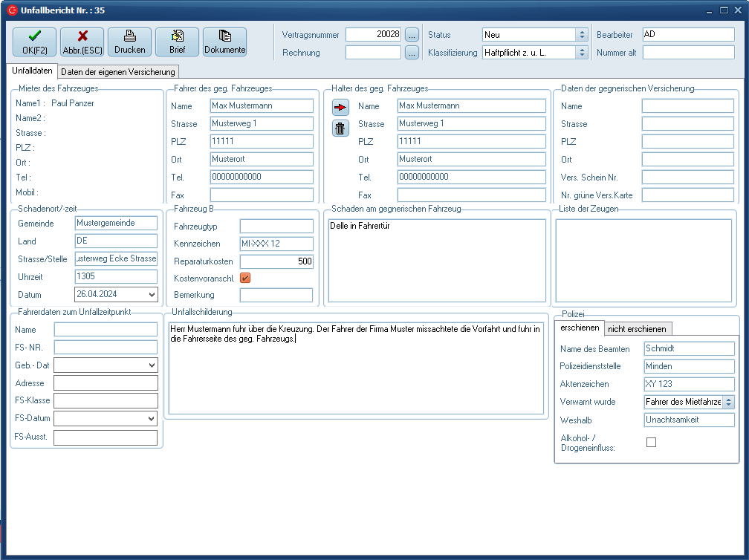Click the Drucken printer button
749x560 pixels.
(129, 42)
